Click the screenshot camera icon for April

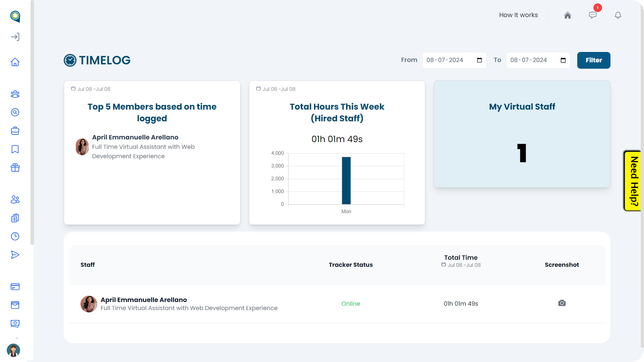(x=562, y=303)
